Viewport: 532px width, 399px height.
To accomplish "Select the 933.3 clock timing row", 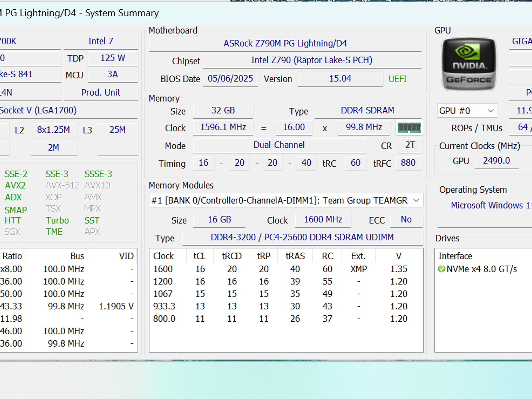I will pyautogui.click(x=286, y=307).
